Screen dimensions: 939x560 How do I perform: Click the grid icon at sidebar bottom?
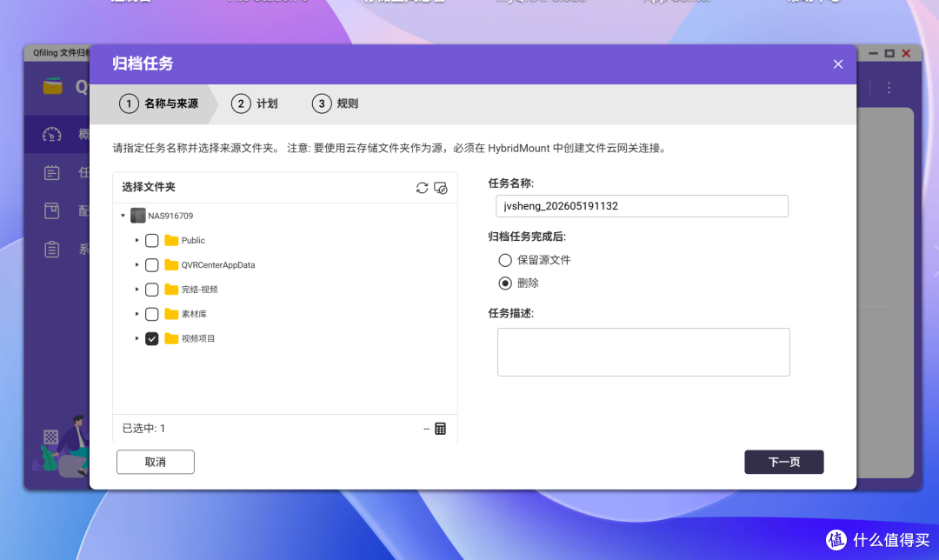pyautogui.click(x=51, y=437)
